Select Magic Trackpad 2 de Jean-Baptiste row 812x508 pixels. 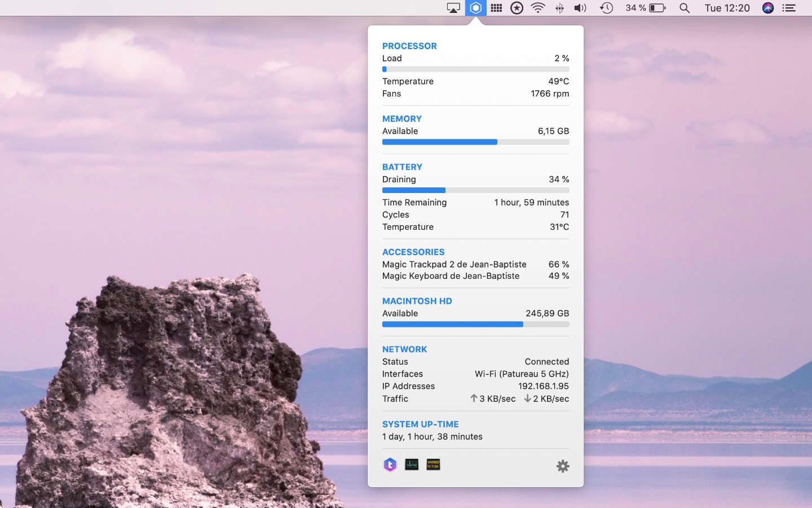475,265
